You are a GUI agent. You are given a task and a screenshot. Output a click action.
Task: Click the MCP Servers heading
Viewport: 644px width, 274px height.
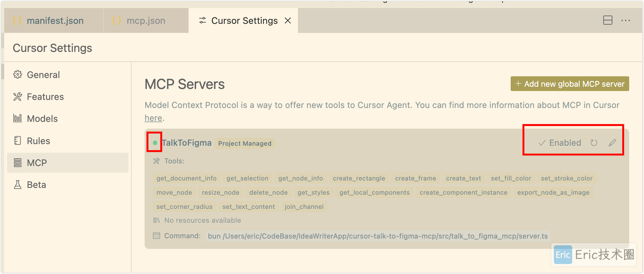185,84
